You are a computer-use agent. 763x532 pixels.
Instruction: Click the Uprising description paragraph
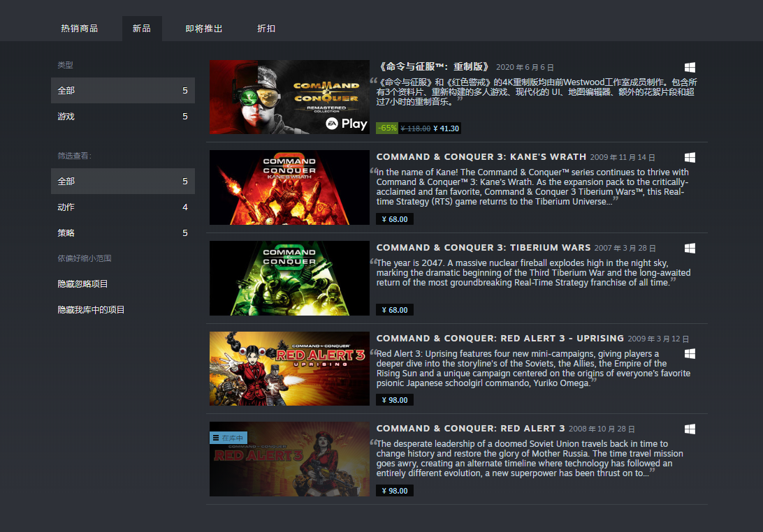pos(533,368)
